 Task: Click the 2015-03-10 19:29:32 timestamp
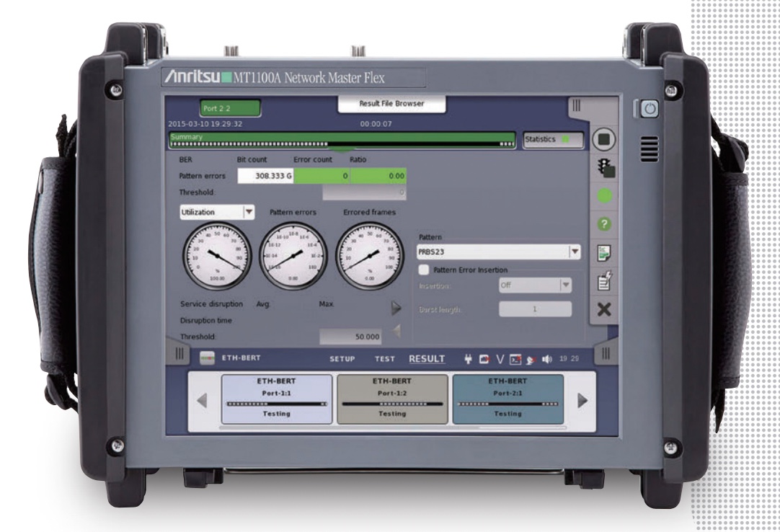(205, 124)
